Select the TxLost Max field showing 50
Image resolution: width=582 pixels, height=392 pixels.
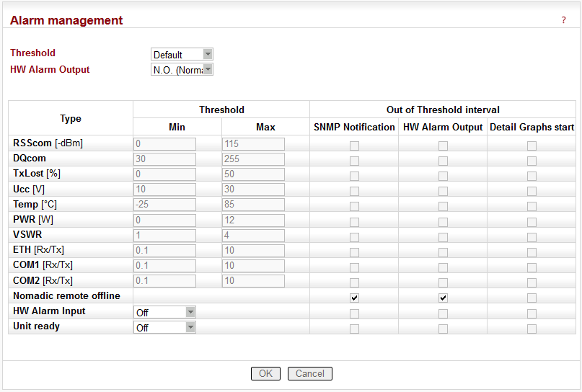(x=253, y=174)
